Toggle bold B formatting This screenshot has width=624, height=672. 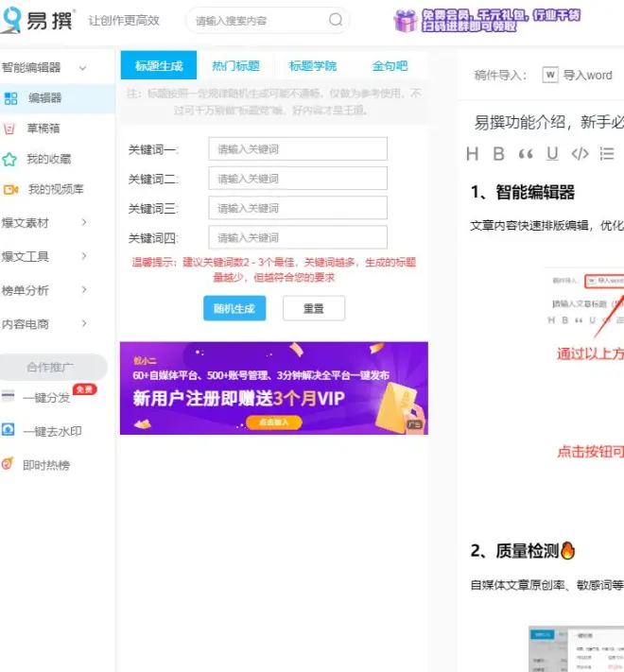[x=498, y=154]
